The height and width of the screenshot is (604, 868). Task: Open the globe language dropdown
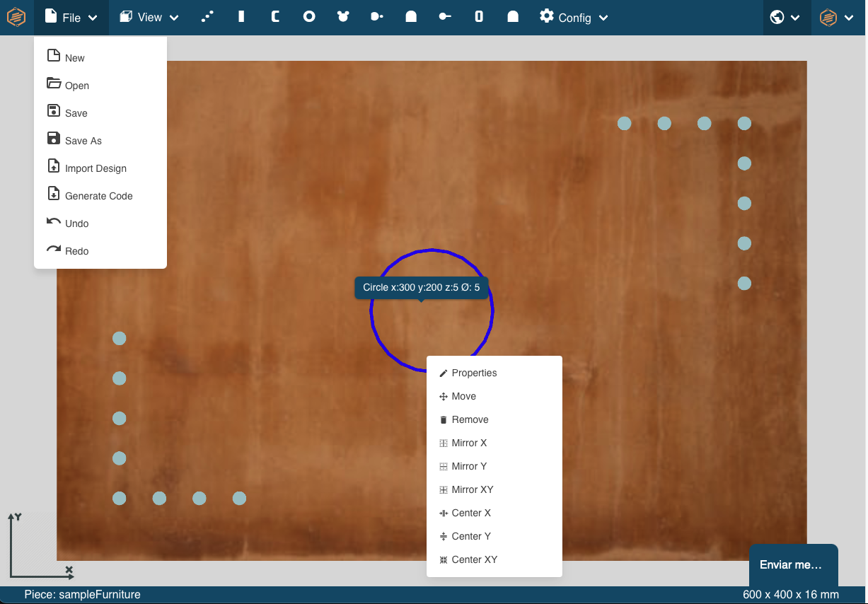click(785, 18)
